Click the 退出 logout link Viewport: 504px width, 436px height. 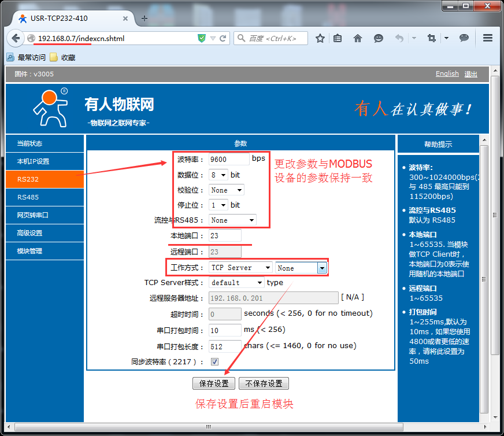(x=470, y=74)
